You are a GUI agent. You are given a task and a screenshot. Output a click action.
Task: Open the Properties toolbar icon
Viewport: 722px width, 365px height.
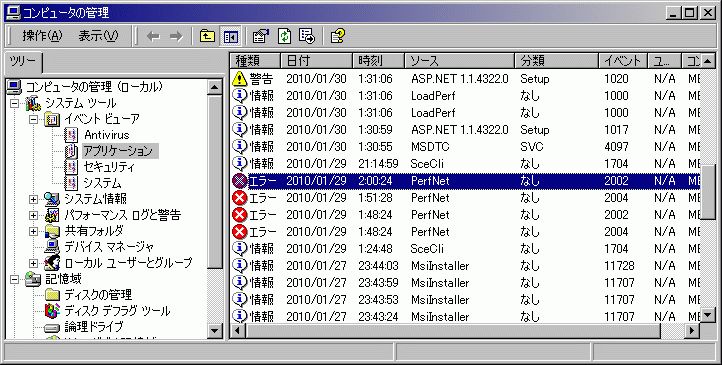click(261, 36)
